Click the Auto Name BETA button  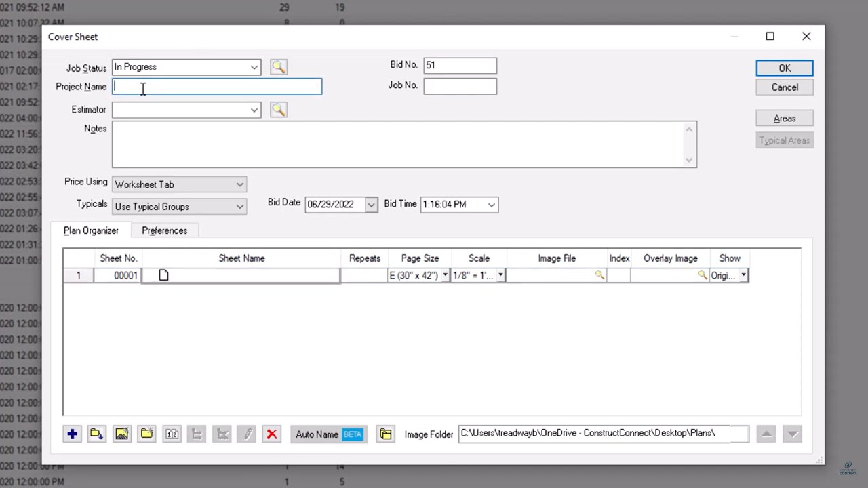(329, 434)
